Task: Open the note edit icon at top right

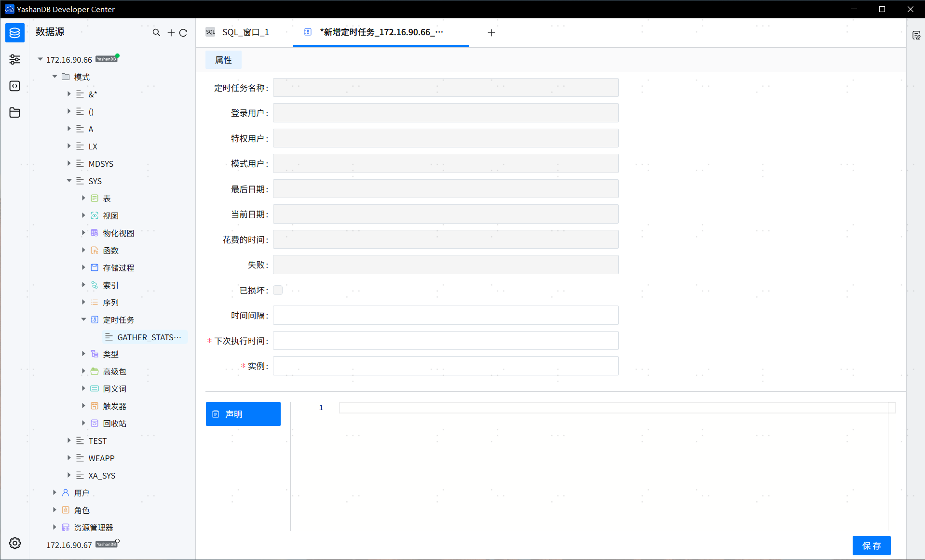Action: coord(916,35)
